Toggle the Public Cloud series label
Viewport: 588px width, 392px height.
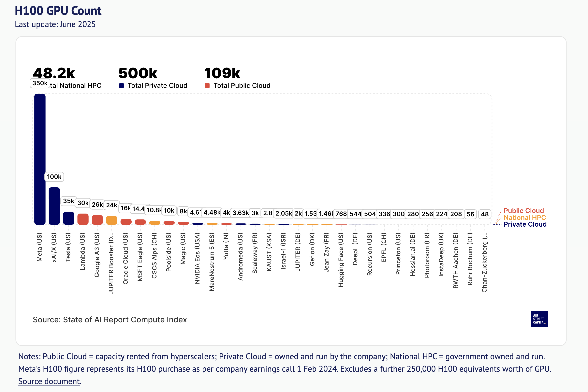coord(523,210)
